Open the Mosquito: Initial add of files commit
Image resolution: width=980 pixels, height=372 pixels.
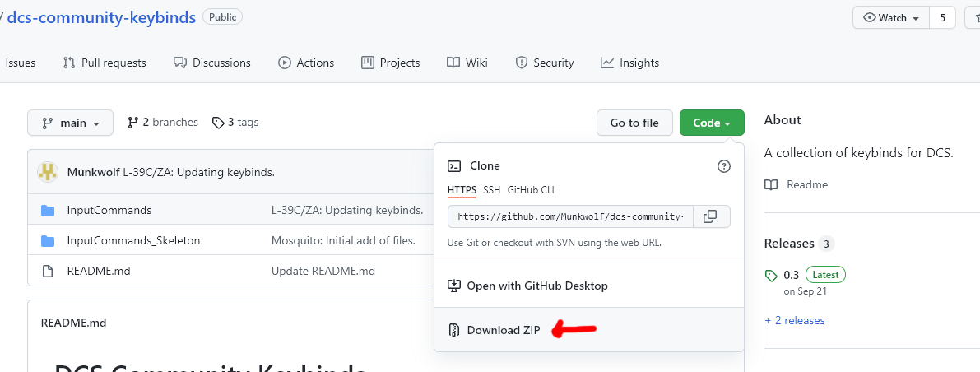pos(343,240)
